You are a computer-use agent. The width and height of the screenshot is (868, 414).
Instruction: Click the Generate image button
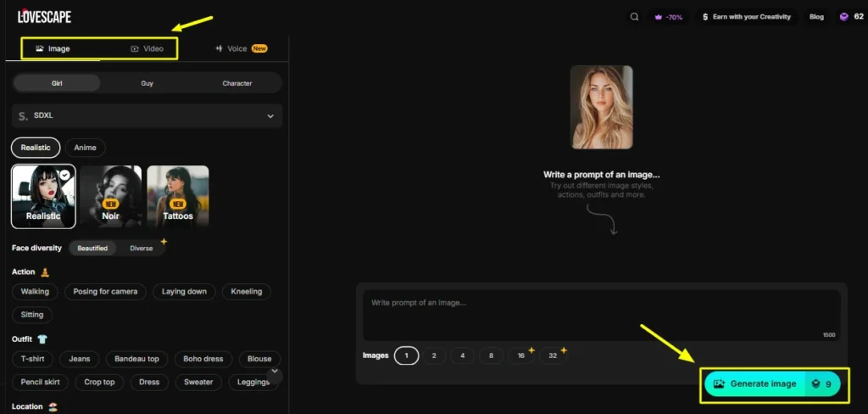pyautogui.click(x=772, y=383)
